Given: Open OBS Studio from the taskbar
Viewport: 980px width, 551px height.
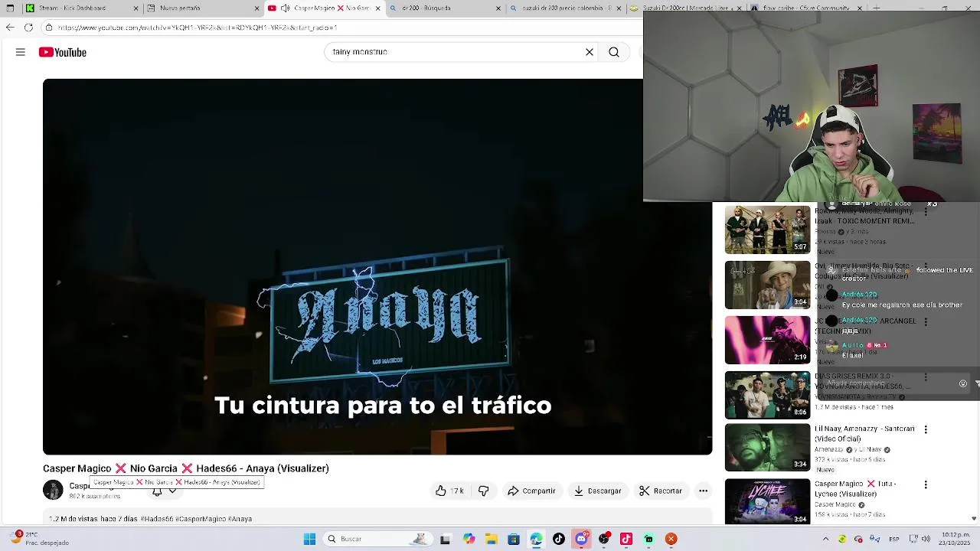Looking at the screenshot, I should (x=603, y=539).
